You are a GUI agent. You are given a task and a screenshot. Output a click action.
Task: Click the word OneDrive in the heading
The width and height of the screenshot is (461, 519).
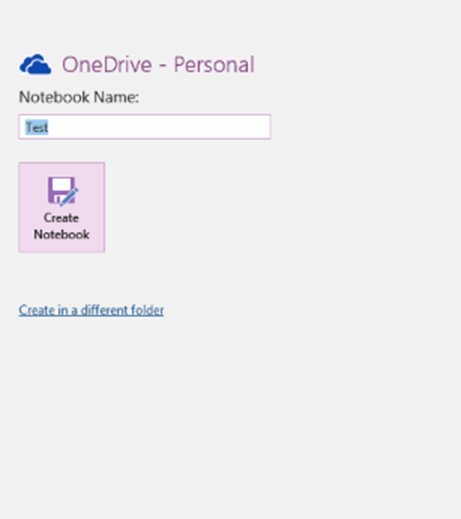pos(107,64)
